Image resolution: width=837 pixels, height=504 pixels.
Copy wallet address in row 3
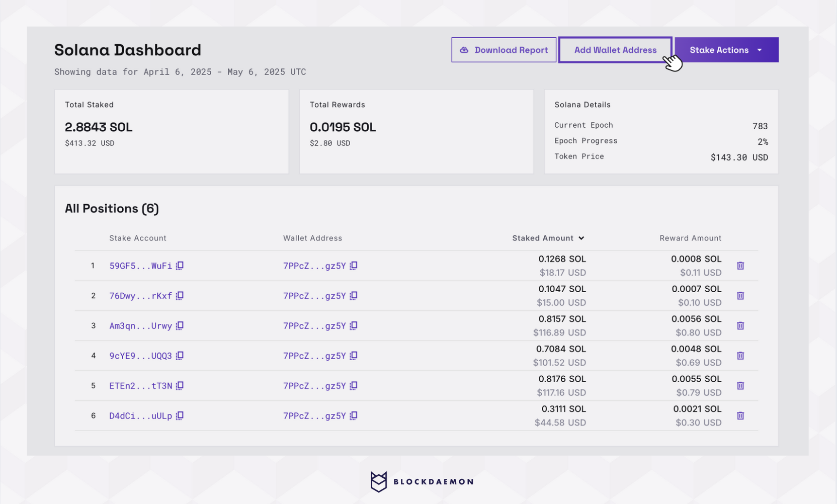[x=354, y=326]
